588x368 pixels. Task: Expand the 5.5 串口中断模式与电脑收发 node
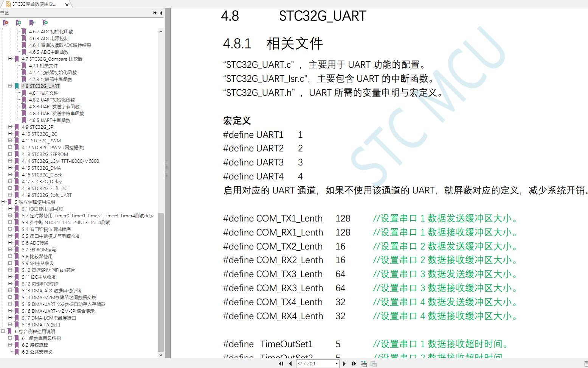[x=10, y=236]
